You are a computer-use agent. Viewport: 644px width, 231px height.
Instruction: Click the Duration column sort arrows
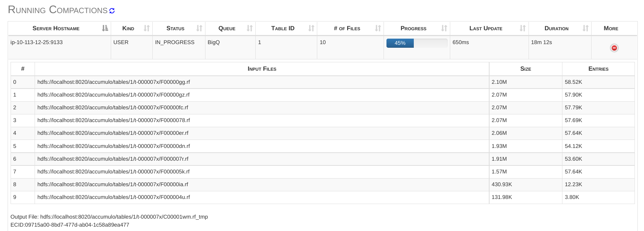585,28
